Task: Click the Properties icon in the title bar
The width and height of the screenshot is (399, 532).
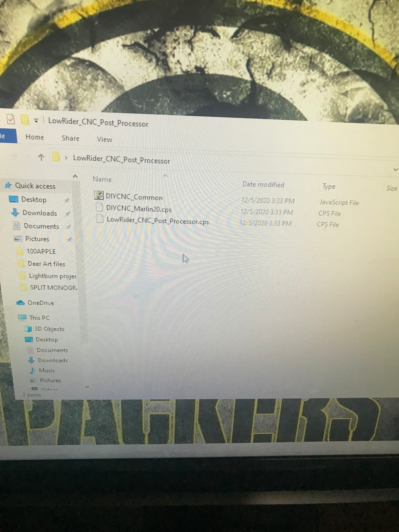Action: tap(11, 119)
